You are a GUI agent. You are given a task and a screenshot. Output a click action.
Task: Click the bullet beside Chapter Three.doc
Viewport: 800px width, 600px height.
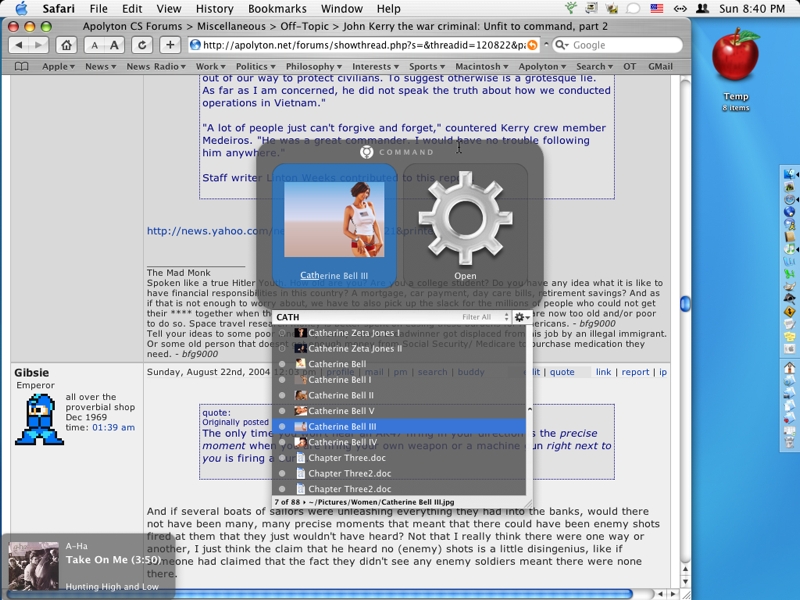coord(282,458)
